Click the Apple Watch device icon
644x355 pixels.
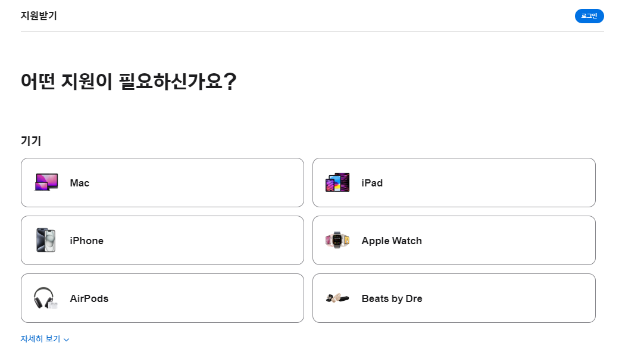coord(336,240)
